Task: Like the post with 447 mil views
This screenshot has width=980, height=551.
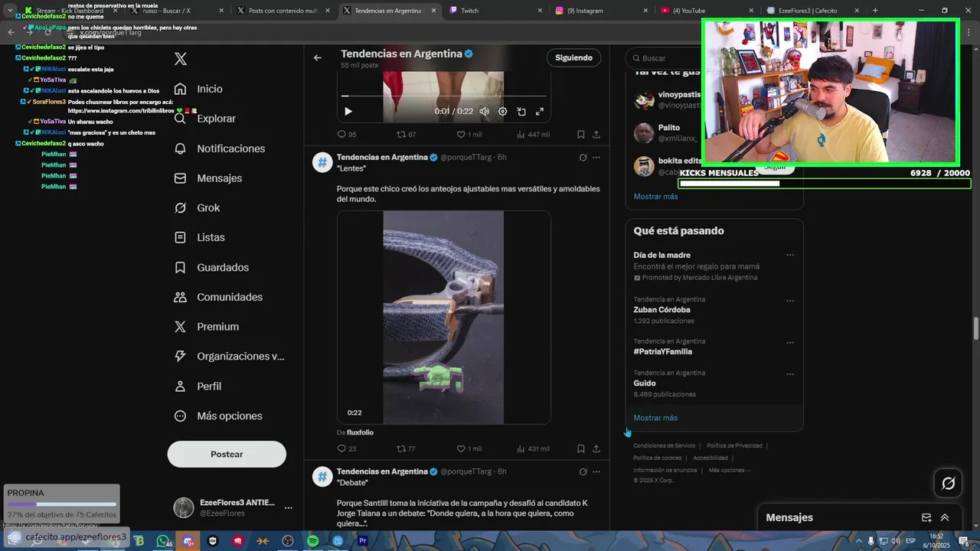Action: (469, 135)
